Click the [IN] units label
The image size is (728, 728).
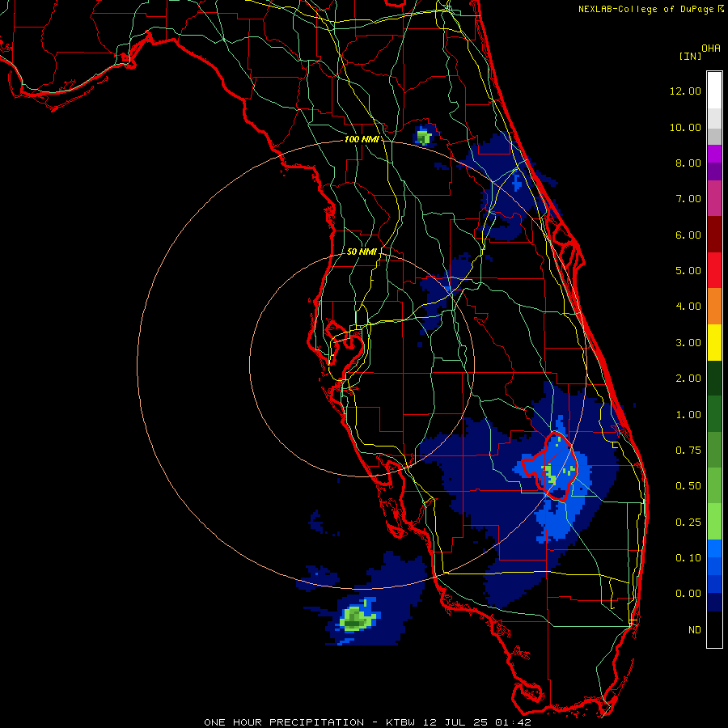pos(690,56)
